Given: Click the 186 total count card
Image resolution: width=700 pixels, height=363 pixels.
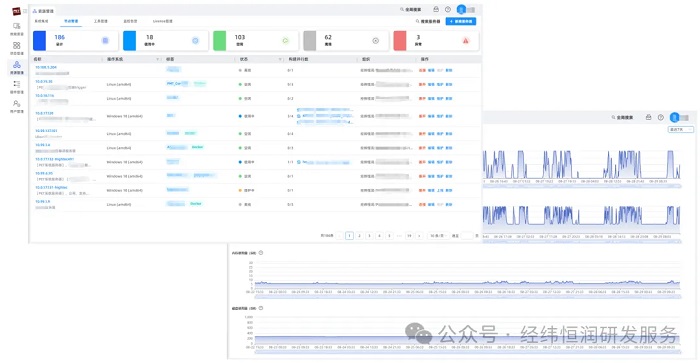Looking at the screenshot, I should click(75, 41).
